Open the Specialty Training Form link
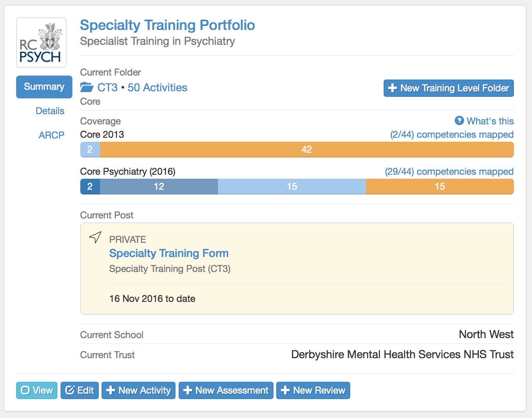Screen dimensions: 532x418 (169, 253)
